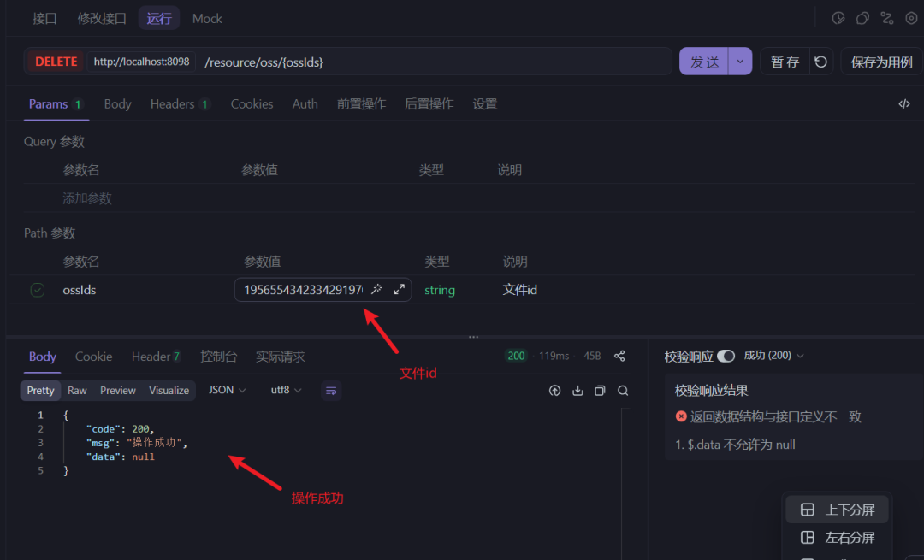924x560 pixels.
Task: Click the 左右分屏 layout icon
Action: click(x=808, y=537)
